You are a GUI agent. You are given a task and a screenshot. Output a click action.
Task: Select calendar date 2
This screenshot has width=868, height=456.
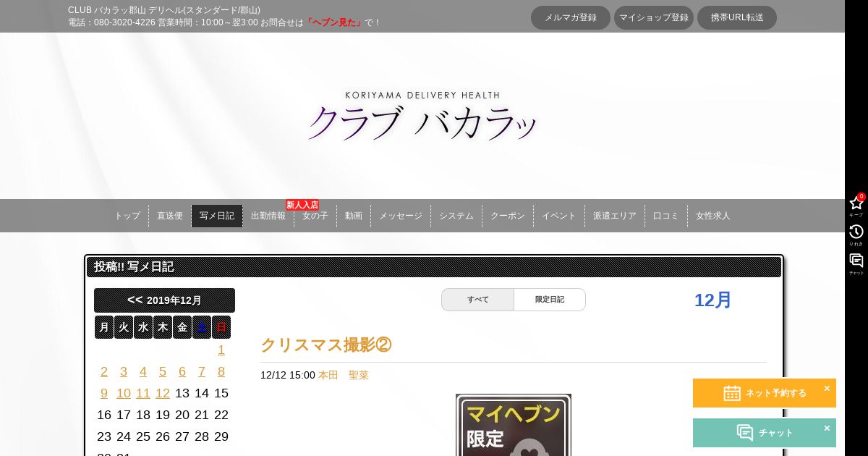point(104,371)
